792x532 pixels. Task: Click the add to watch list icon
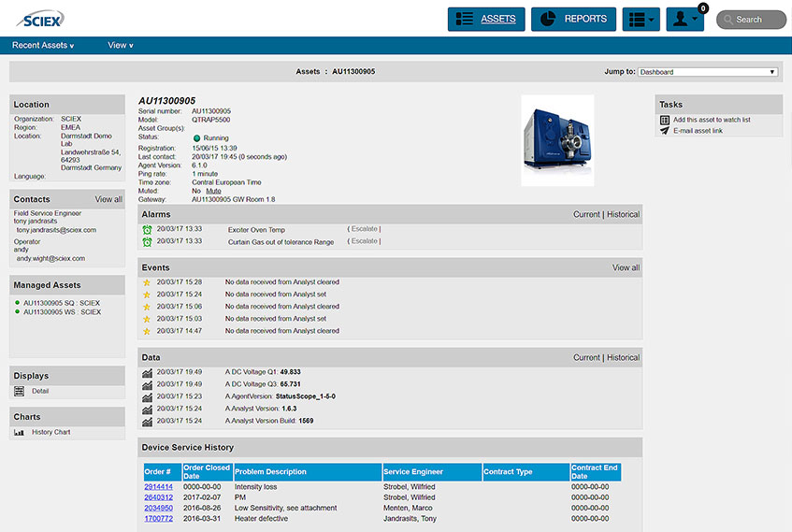(x=665, y=120)
